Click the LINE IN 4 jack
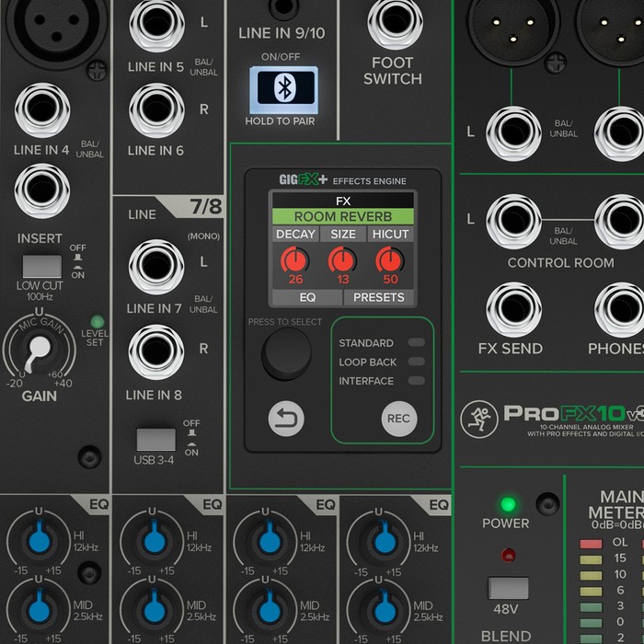This screenshot has height=644, width=644. click(x=42, y=110)
